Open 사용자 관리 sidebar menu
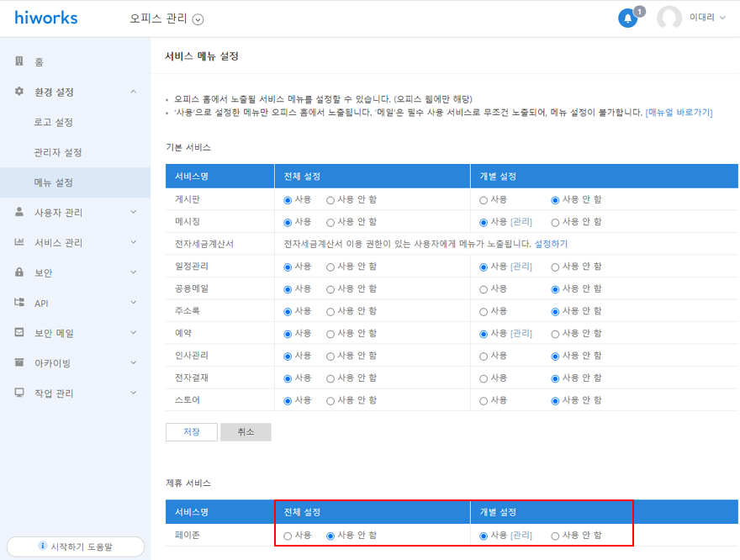 pyautogui.click(x=59, y=212)
